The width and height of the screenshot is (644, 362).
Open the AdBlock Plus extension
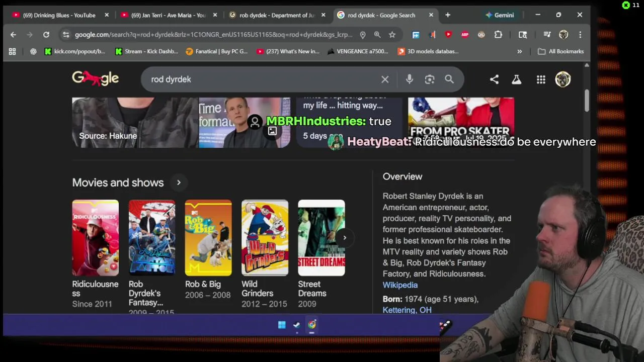(465, 35)
